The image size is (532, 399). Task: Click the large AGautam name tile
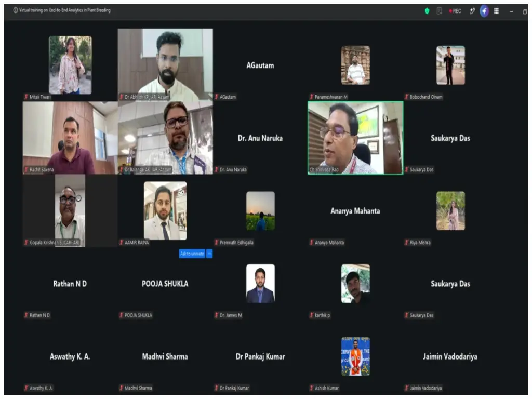(260, 65)
